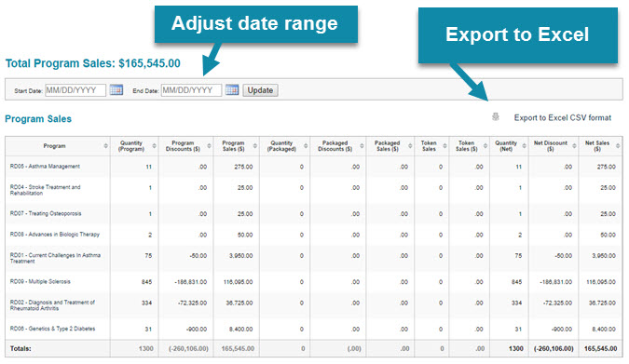Sort by Quantity (Net) column arrows

click(525, 146)
